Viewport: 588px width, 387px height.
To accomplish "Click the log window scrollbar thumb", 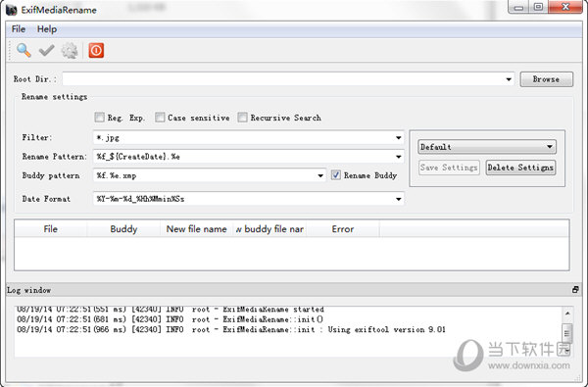I will click(567, 333).
